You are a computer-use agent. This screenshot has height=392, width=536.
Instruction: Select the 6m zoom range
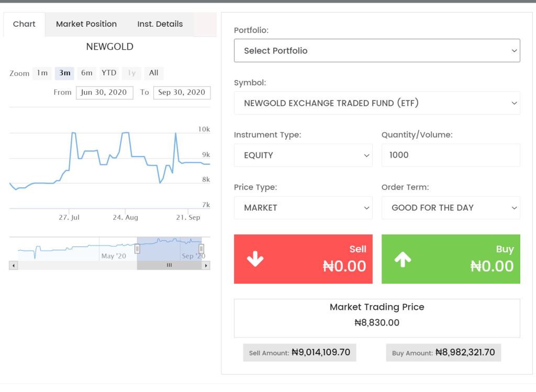click(x=87, y=73)
